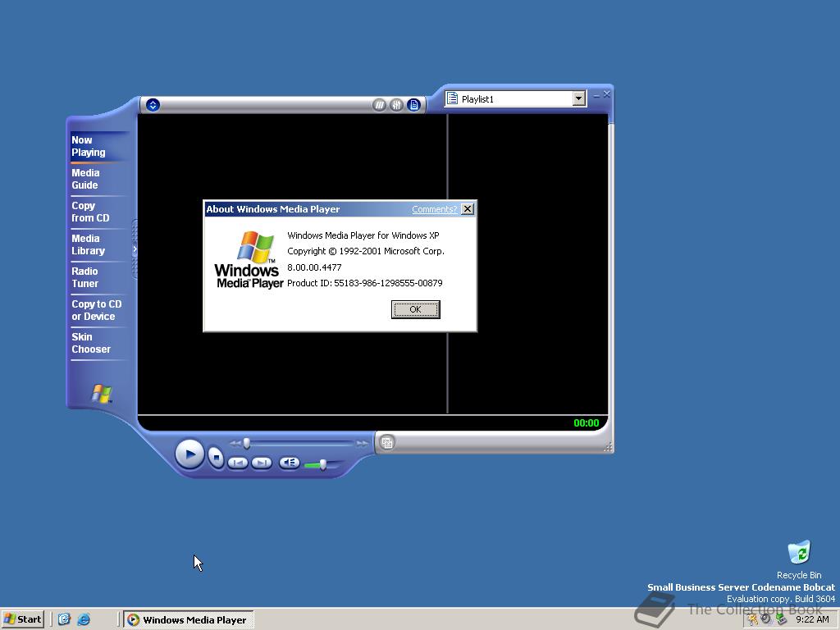This screenshot has height=630, width=840.
Task: Expand the Playlist1 dropdown arrow
Action: coord(578,98)
